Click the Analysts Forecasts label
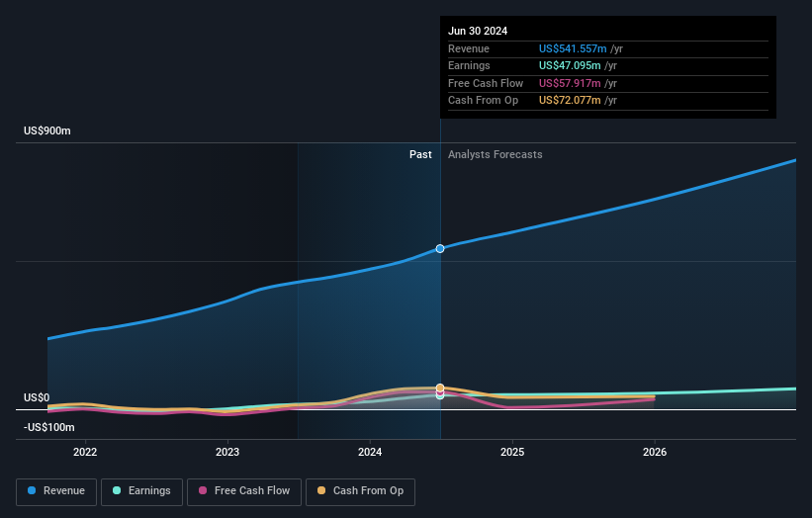The height and width of the screenshot is (518, 812). [496, 155]
